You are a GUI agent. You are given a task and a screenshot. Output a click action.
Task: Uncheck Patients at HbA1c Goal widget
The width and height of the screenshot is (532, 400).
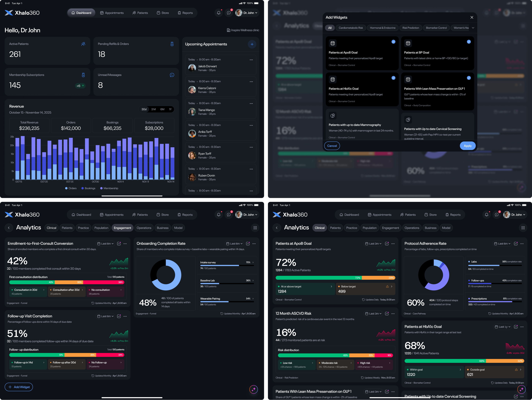393,78
